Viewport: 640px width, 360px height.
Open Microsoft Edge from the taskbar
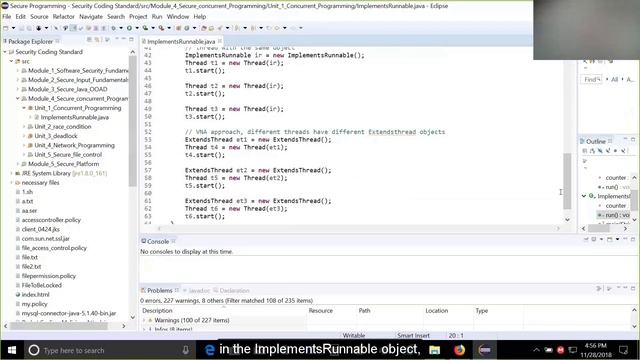point(209,350)
